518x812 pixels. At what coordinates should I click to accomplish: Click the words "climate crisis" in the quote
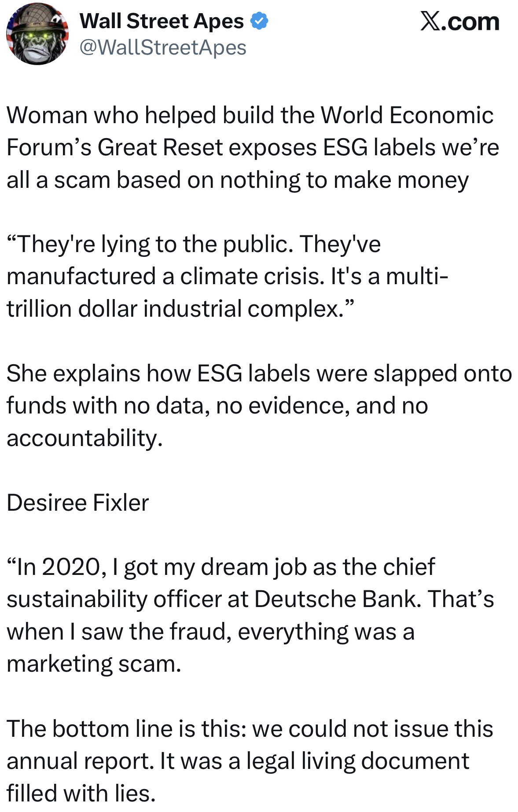[x=250, y=277]
